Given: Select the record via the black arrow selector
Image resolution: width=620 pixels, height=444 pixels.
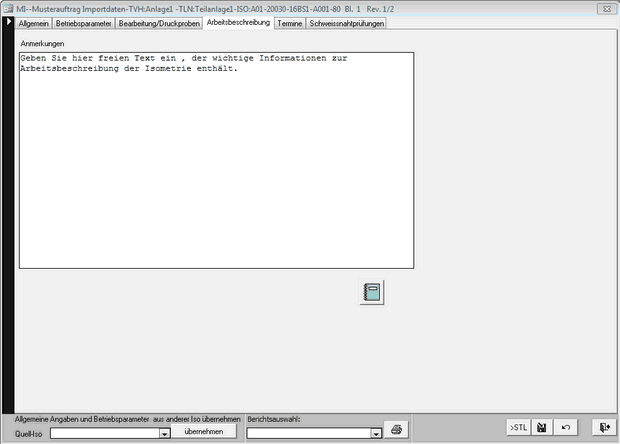Looking at the screenshot, I should (8, 22).
